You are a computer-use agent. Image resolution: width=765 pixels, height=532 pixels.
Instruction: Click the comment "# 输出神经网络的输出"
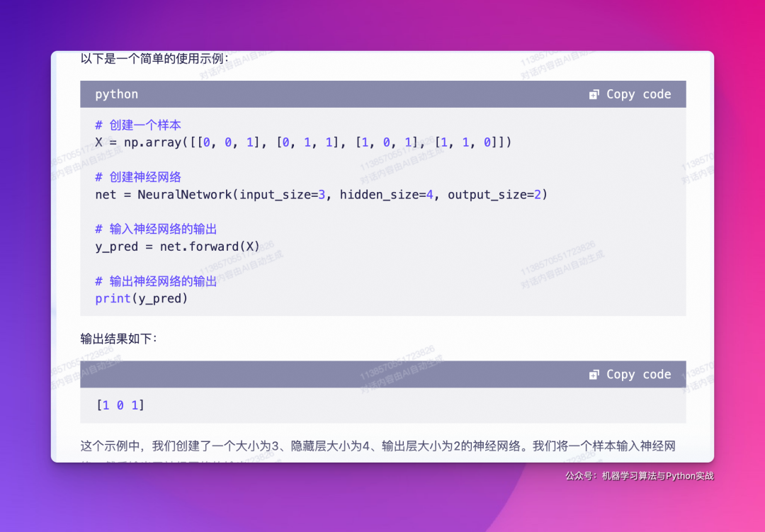click(156, 281)
